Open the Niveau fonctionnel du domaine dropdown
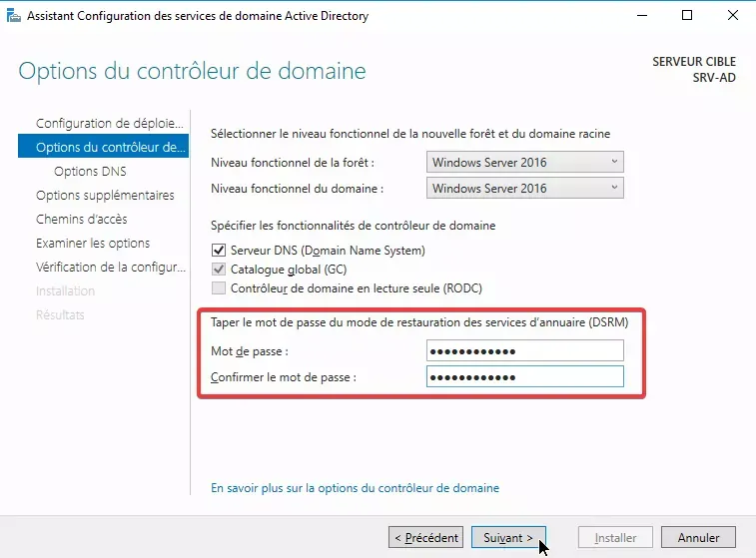Viewport: 756px width, 558px height. pos(525,188)
